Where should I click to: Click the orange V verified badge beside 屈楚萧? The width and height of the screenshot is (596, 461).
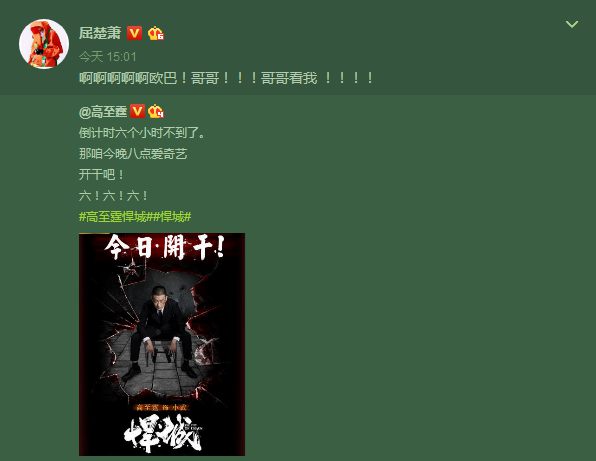click(134, 33)
